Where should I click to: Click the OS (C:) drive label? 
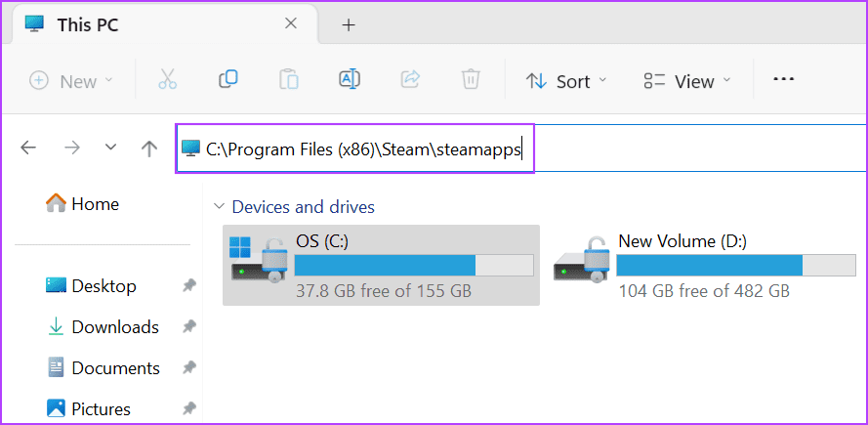322,241
